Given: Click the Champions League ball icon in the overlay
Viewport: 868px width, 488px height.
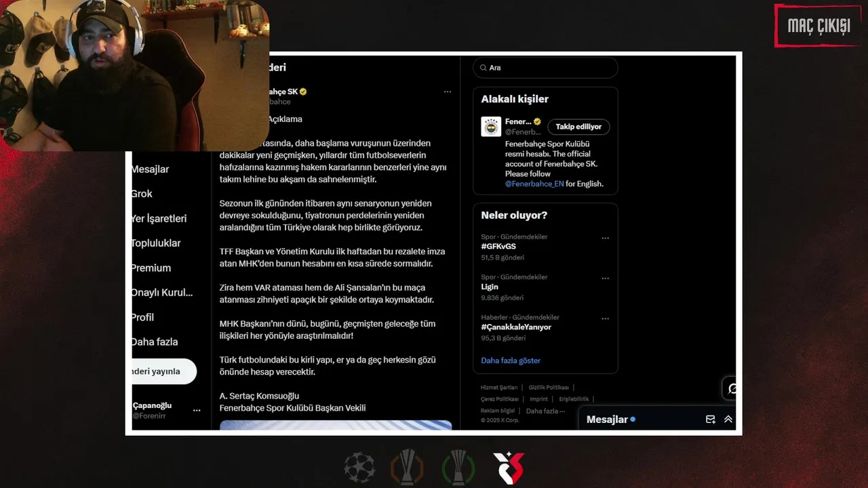Looking at the screenshot, I should [x=359, y=468].
